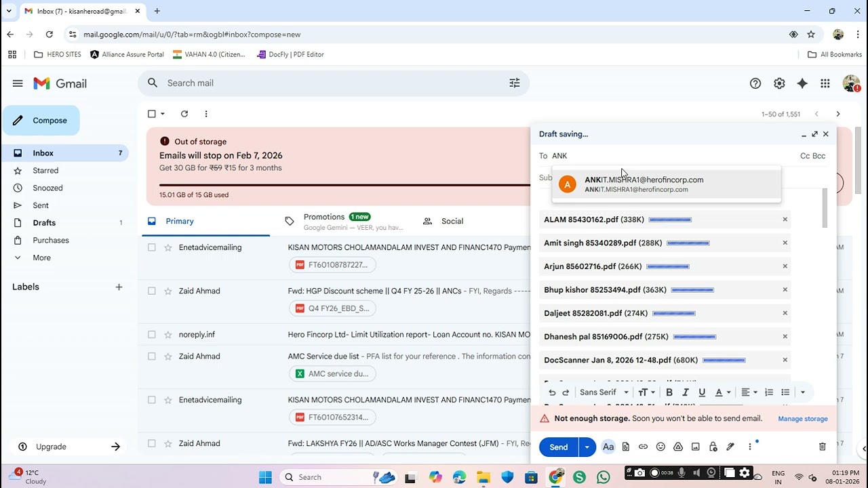
Task: Create a new label with plus icon
Action: [x=119, y=287]
